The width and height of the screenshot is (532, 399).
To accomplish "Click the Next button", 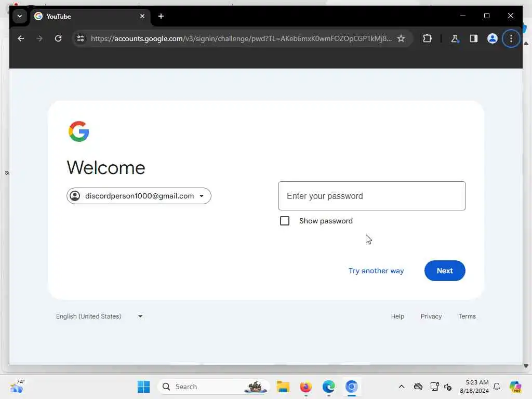I will pos(445,271).
